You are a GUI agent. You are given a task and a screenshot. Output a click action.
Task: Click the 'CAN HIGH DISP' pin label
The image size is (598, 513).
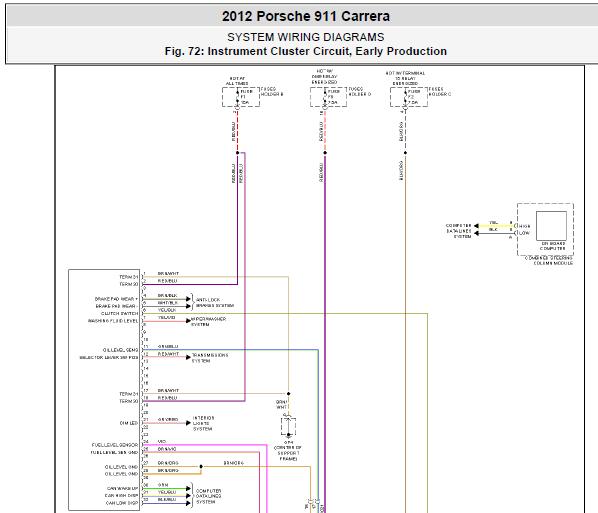[x=121, y=496]
